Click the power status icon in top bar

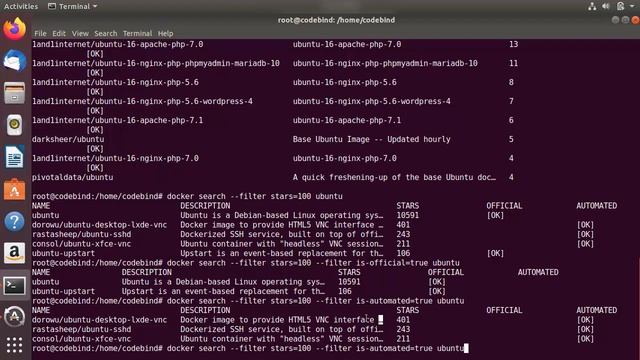pos(620,6)
